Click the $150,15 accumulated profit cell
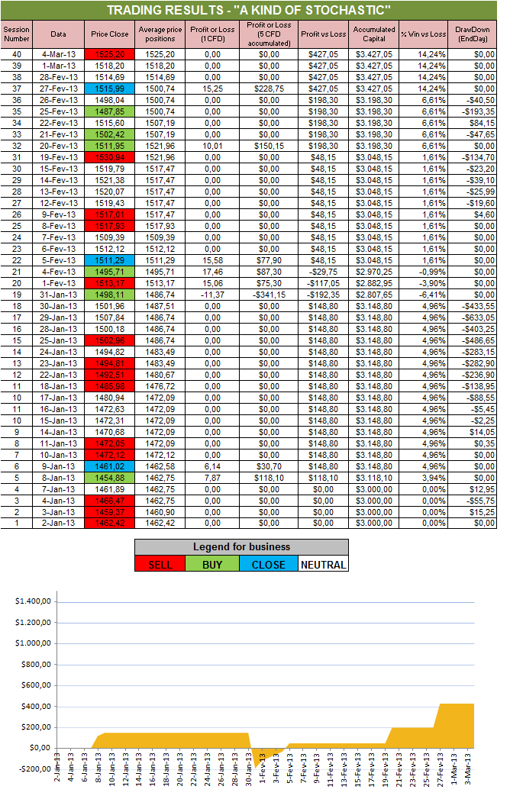 pyautogui.click(x=269, y=146)
